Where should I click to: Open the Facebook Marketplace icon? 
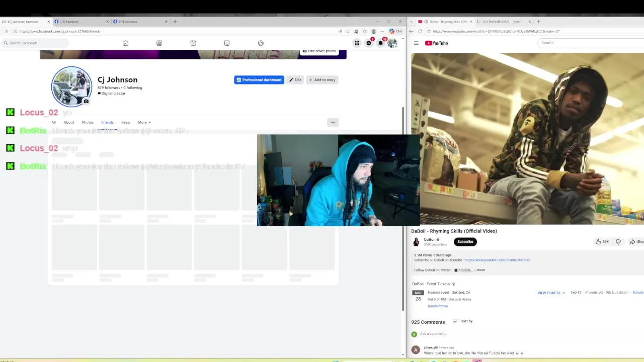click(x=227, y=43)
